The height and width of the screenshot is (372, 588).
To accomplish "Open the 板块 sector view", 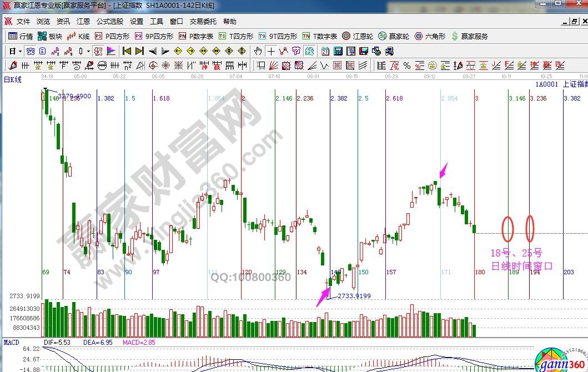I will [49, 36].
